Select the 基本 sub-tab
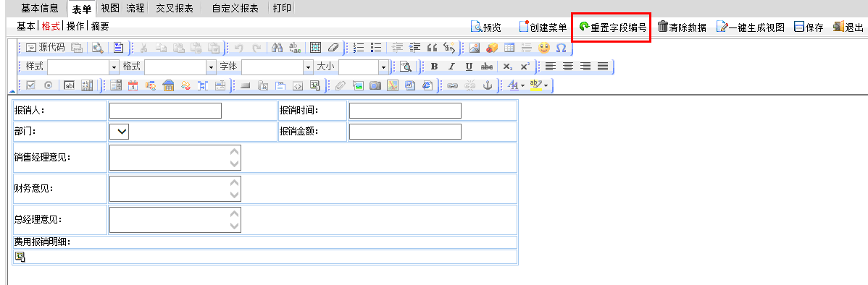This screenshot has width=868, height=285. point(25,27)
